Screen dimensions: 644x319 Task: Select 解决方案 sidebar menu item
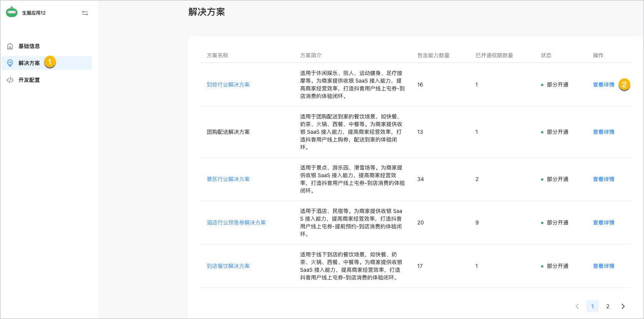[x=29, y=63]
